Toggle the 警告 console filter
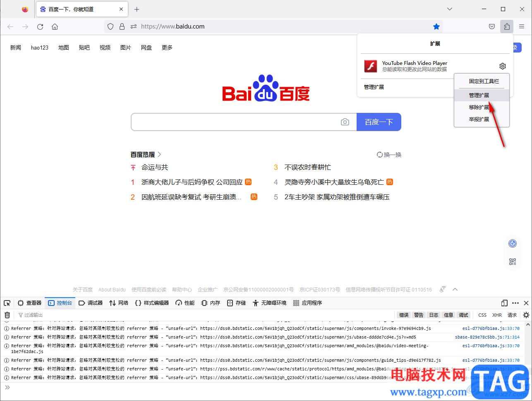The image size is (532, 401). point(419,315)
